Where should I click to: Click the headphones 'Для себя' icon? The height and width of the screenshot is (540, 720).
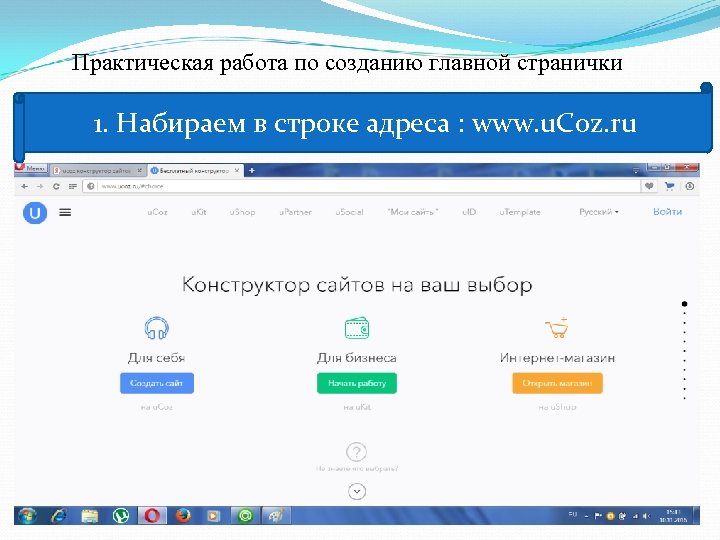[x=157, y=328]
